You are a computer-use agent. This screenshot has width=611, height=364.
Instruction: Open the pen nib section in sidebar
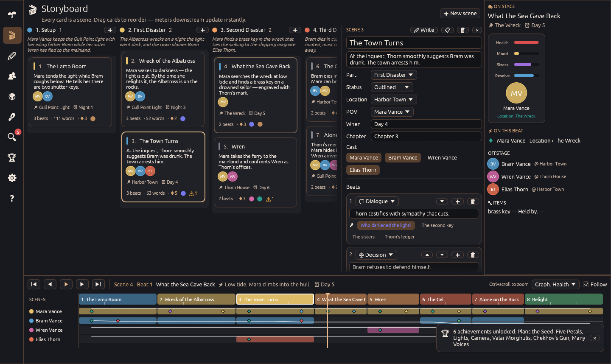click(12, 117)
